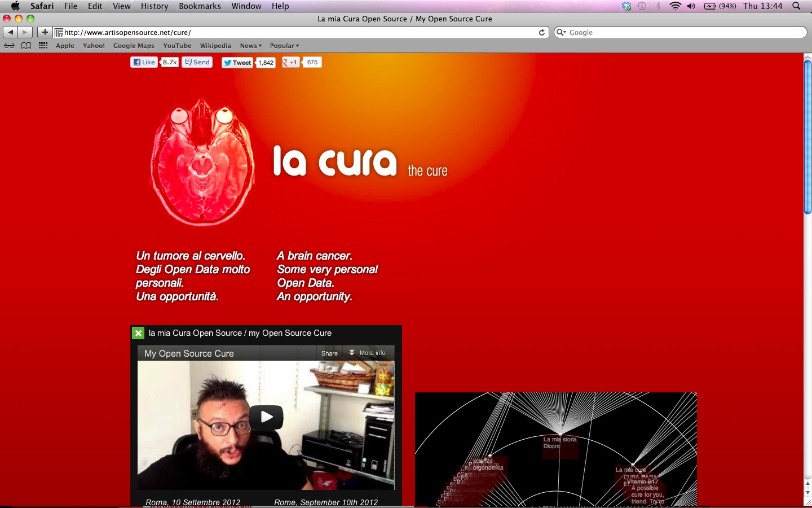Click the Tweet button

point(237,63)
